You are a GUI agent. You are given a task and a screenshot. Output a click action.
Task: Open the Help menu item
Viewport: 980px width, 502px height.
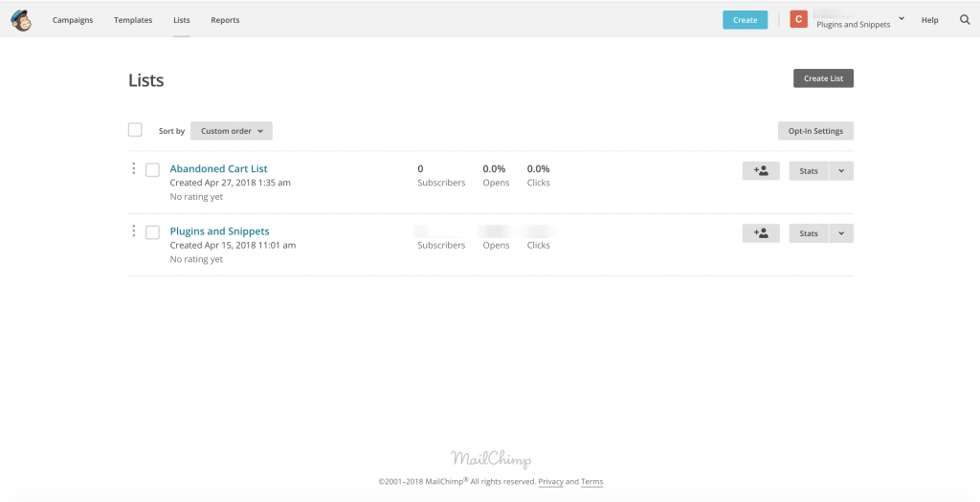tap(929, 20)
